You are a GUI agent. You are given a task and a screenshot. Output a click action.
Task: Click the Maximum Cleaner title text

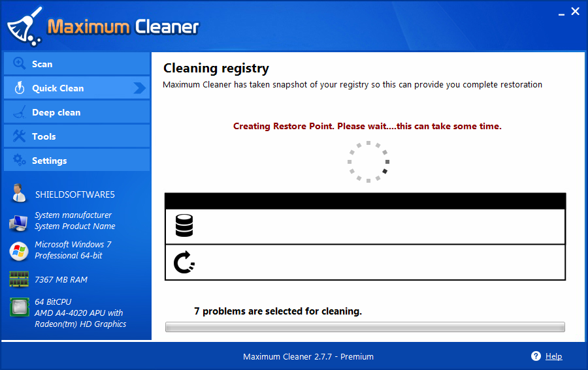pos(123,27)
